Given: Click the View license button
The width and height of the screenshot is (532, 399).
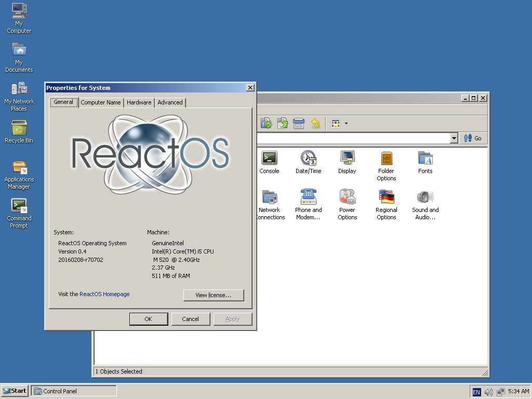Looking at the screenshot, I should 214,295.
